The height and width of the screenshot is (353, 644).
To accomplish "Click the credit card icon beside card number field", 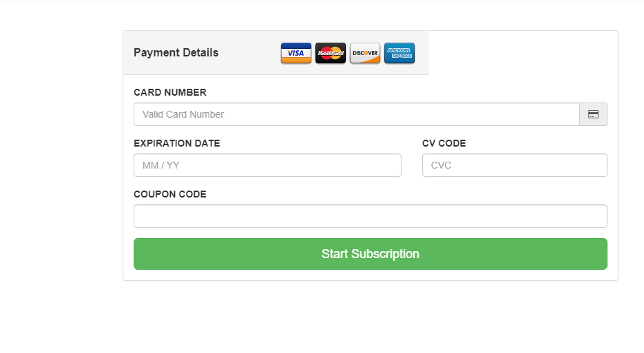I will (x=593, y=114).
